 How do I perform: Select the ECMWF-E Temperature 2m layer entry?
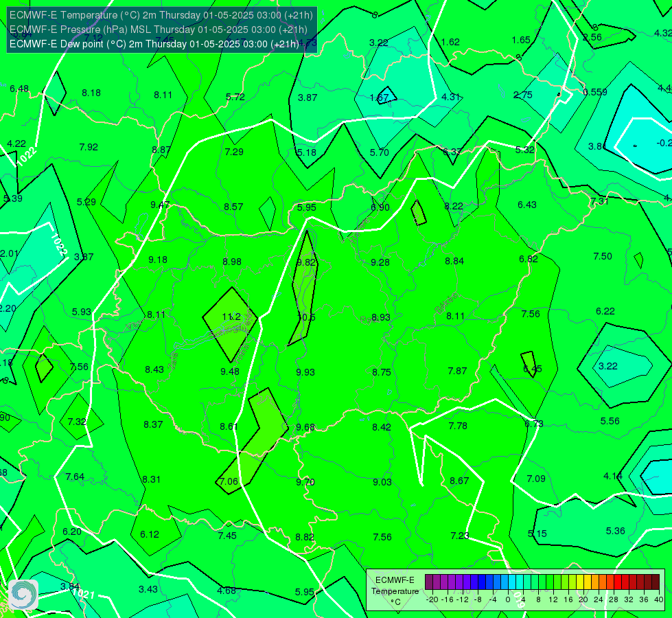(x=161, y=15)
